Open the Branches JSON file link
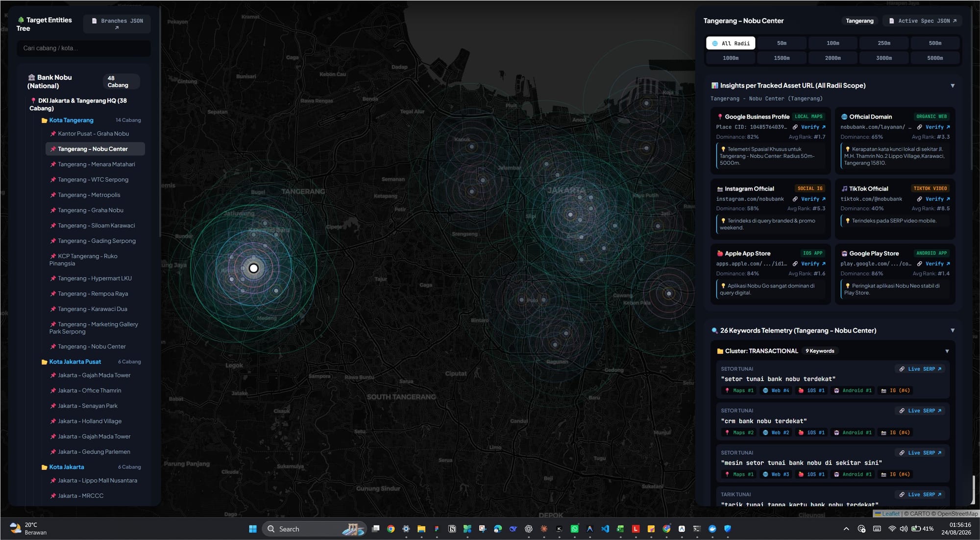Image resolution: width=980 pixels, height=540 pixels. pos(117,24)
